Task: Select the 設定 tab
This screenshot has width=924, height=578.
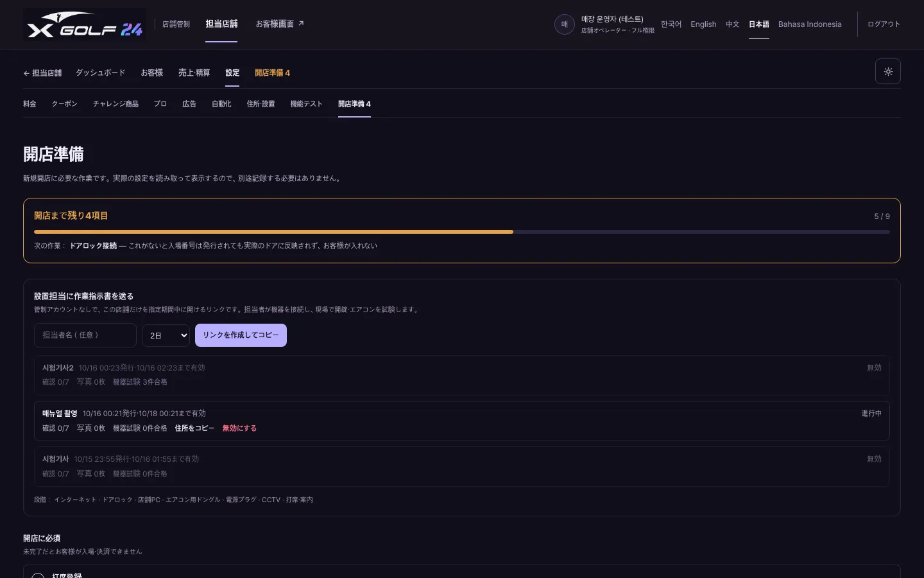Action: click(x=232, y=73)
